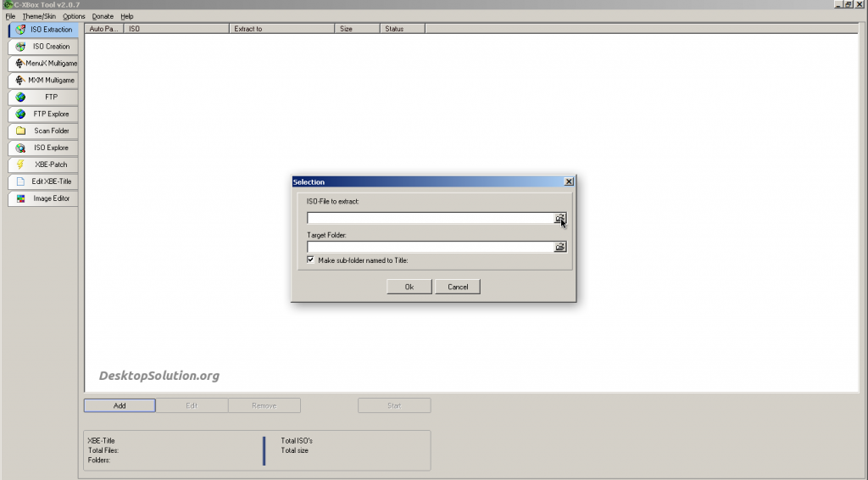The image size is (868, 480).
Task: Open the Help menu
Action: 127,17
